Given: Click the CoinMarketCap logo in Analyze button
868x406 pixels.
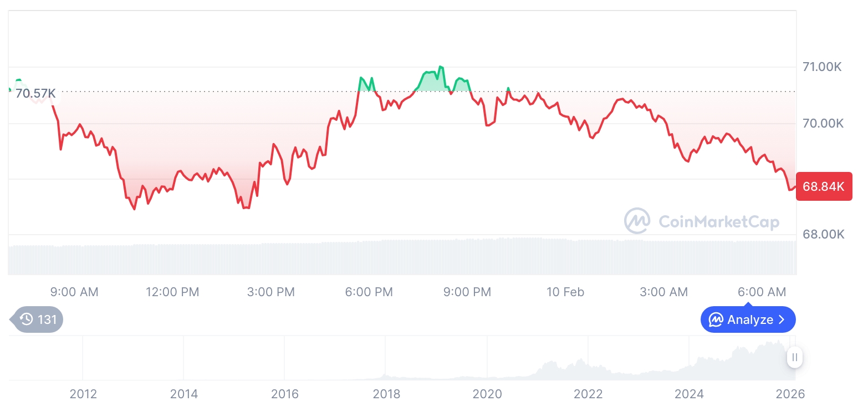Looking at the screenshot, I should click(716, 320).
